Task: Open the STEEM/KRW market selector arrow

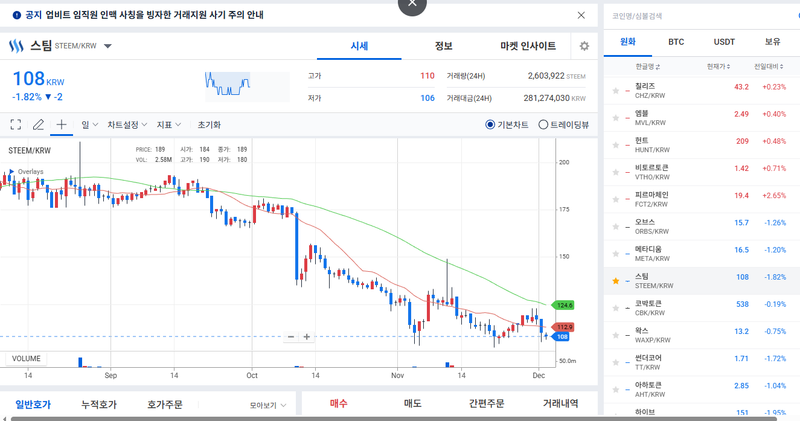Action: pos(108,46)
